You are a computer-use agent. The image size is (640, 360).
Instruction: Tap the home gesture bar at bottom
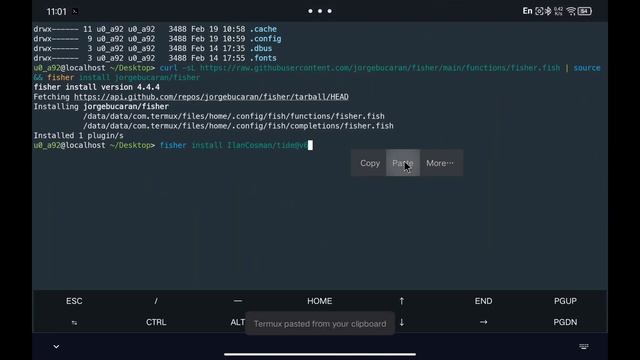pyautogui.click(x=320, y=355)
